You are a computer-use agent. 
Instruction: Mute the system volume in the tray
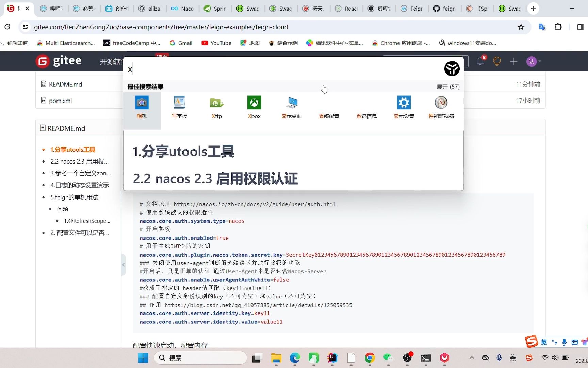click(555, 358)
